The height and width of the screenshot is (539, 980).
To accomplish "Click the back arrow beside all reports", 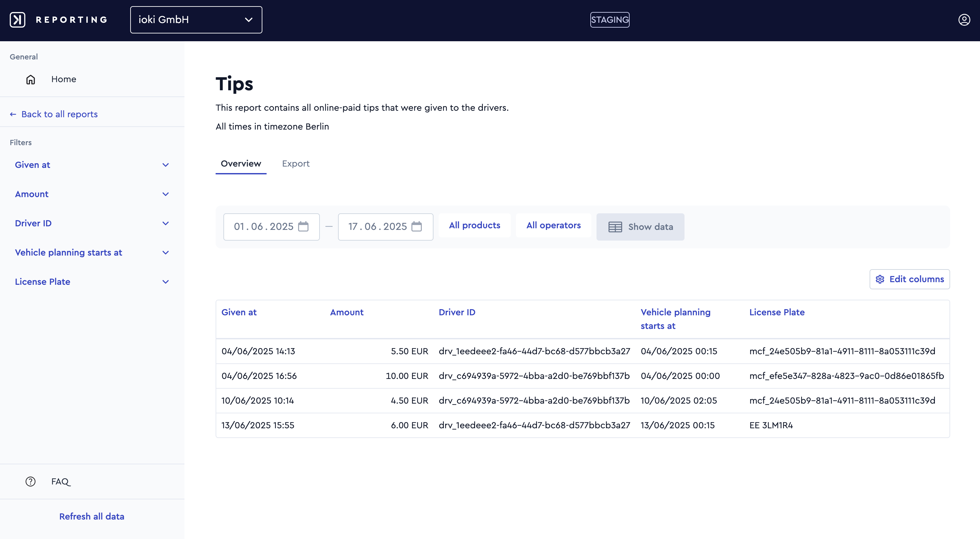I will [13, 114].
